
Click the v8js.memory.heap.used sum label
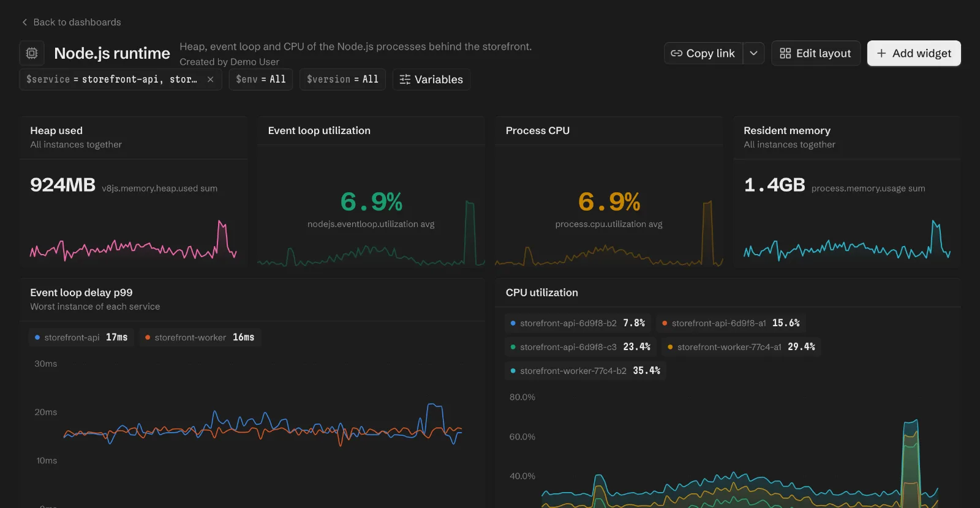coord(160,189)
